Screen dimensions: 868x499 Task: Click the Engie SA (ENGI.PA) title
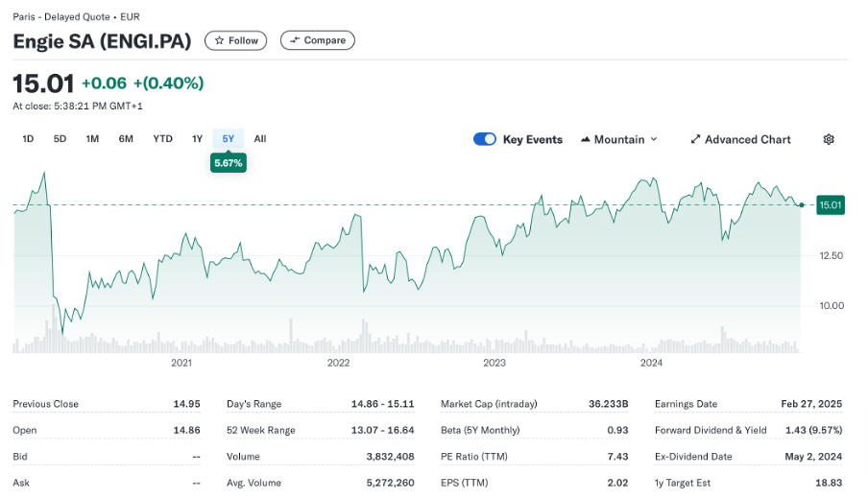click(102, 41)
